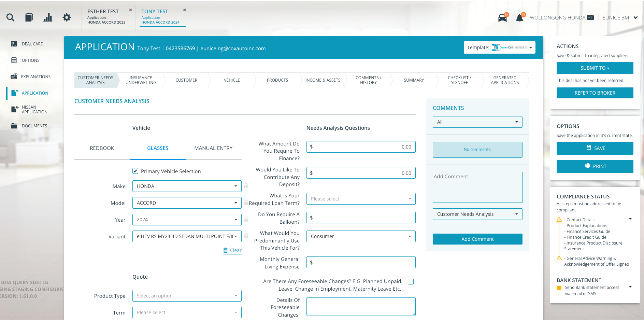Viewport: 644px width, 320px height.
Task: Open Nissan Application in sidebar
Action: tap(34, 110)
